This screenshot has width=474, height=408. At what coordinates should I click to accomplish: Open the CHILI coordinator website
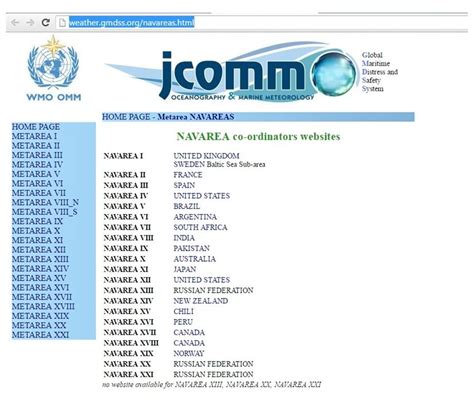183,311
